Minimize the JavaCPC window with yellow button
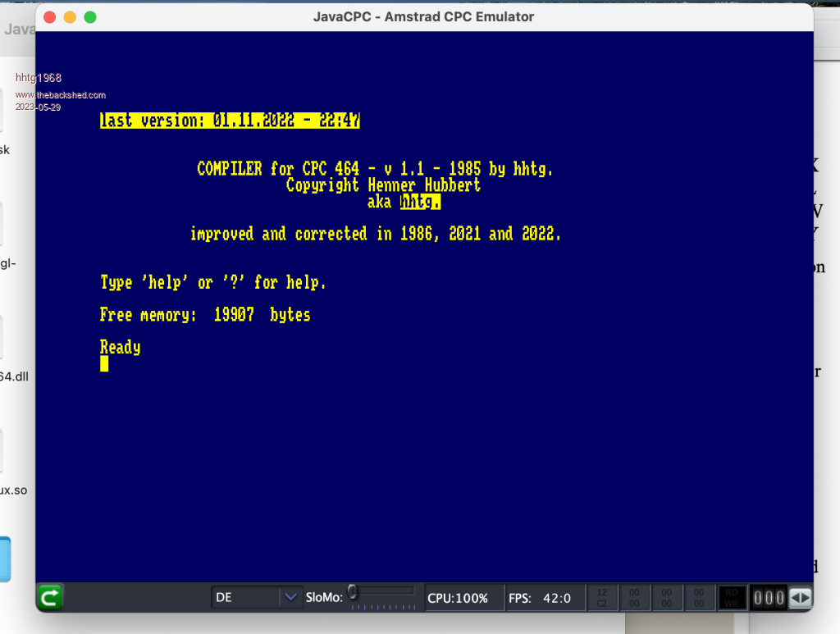 click(x=70, y=16)
